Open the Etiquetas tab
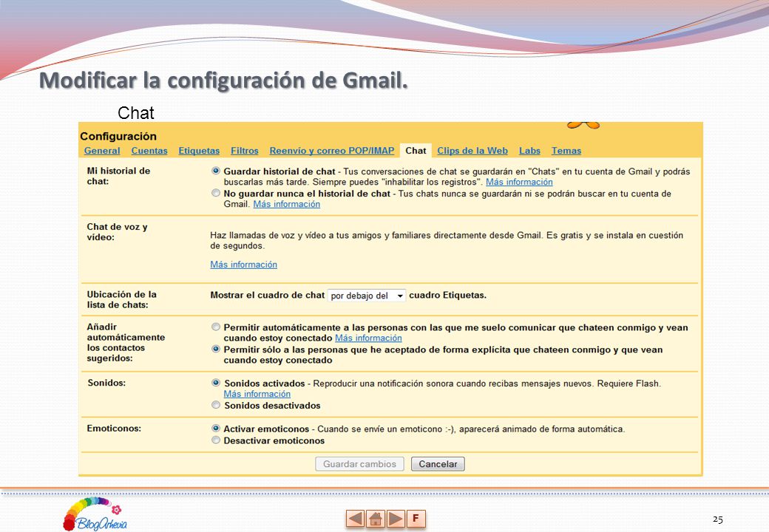 (199, 151)
